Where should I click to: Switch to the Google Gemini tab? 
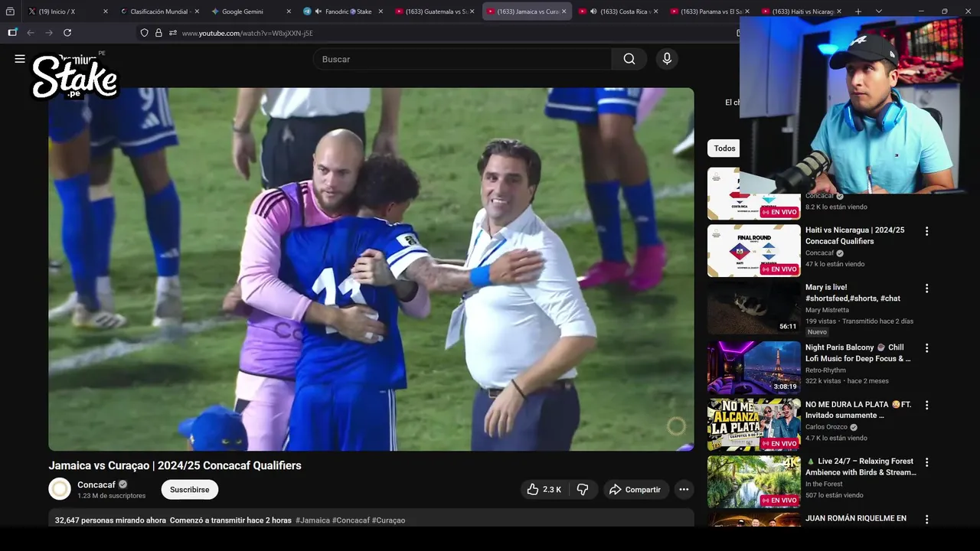[250, 11]
